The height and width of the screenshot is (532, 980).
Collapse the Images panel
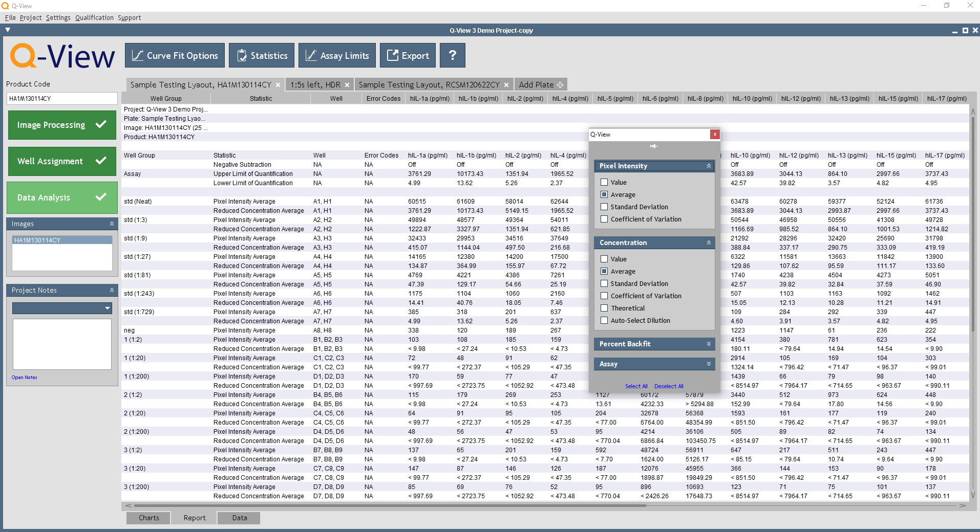(x=112, y=224)
